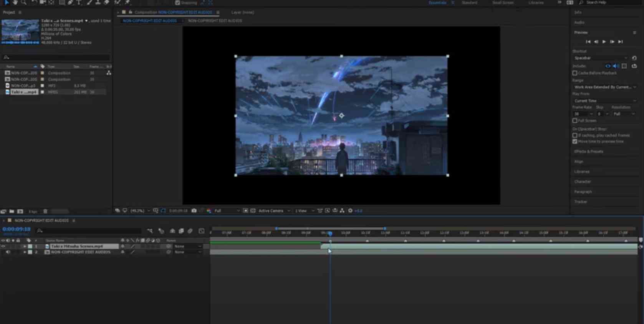
Task: Select the Zoom magnifier tool
Action: (24, 2)
